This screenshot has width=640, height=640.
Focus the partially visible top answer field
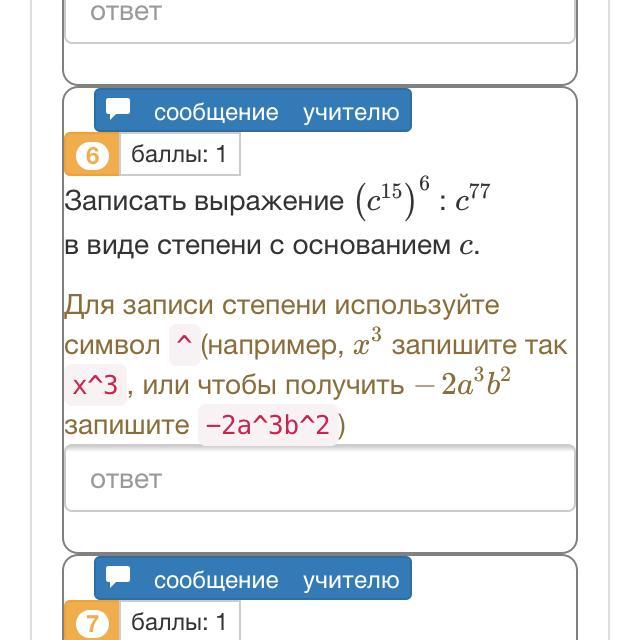(x=320, y=18)
